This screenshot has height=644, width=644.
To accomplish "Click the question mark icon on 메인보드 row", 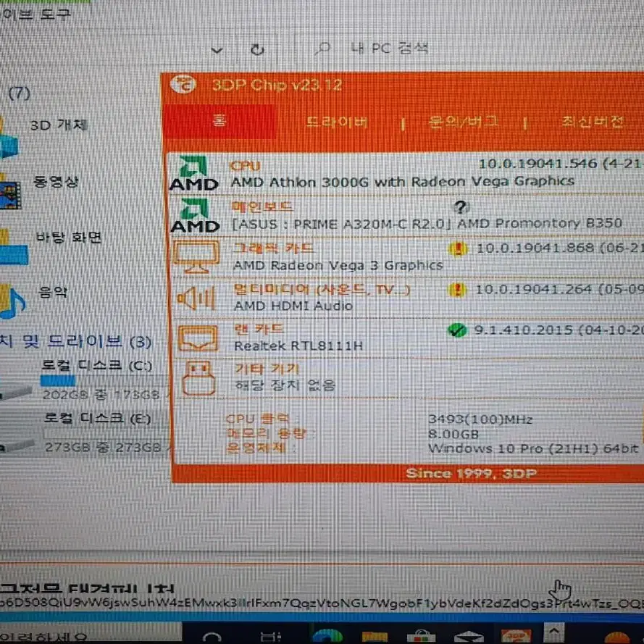I will click(461, 207).
